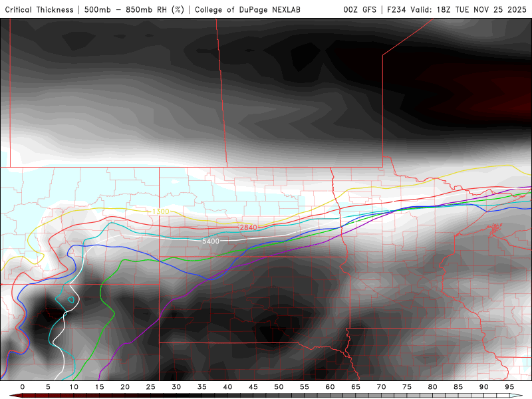
Task: Select the '5' tick on the color scale
Action: [x=48, y=387]
